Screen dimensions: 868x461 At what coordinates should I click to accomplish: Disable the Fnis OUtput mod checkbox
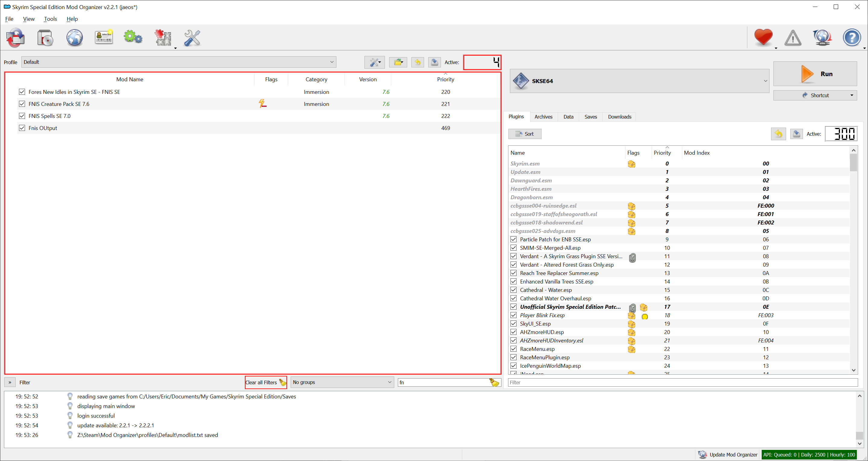point(22,128)
